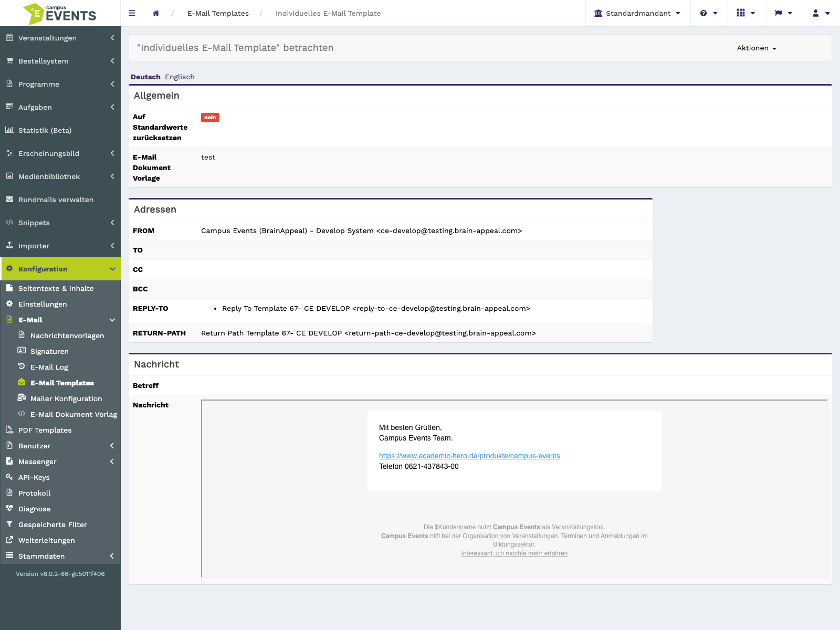Open the apps grid menu
Image resolution: width=840 pixels, height=630 pixels.
pos(746,13)
